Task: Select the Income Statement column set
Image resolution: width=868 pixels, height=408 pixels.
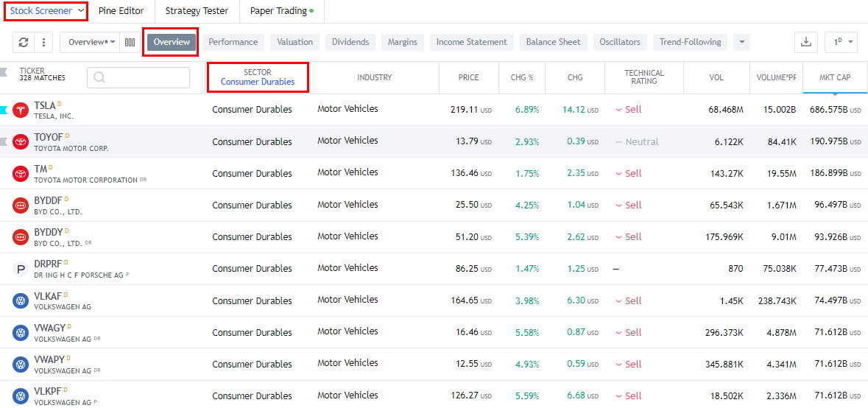Action: coord(472,42)
